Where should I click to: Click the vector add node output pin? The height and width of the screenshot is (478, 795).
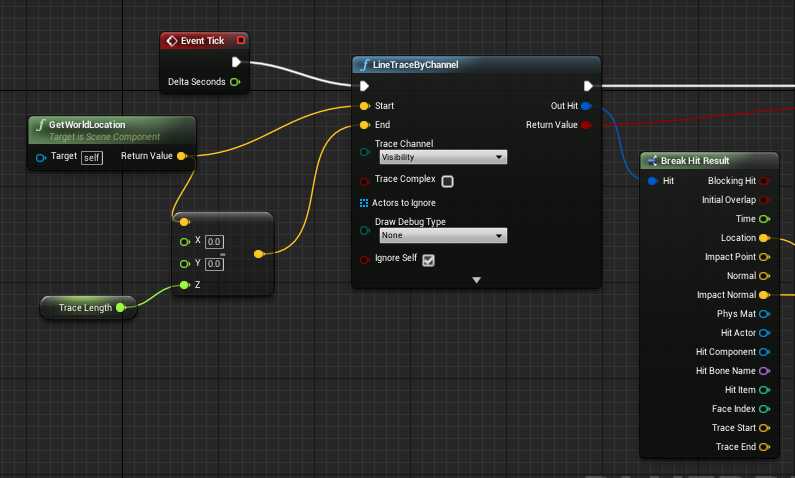(x=259, y=253)
